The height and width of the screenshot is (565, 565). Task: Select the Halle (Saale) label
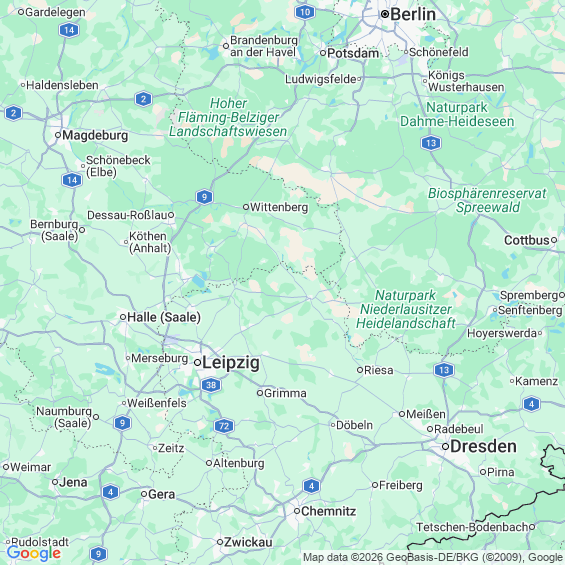coord(164,317)
